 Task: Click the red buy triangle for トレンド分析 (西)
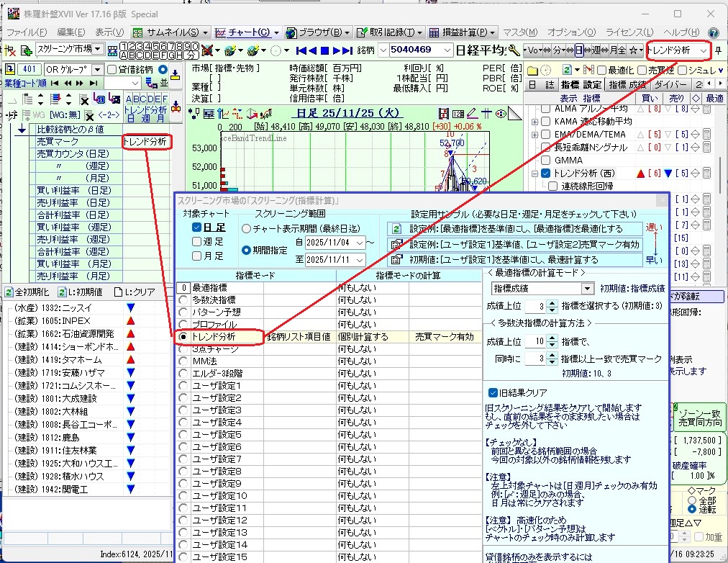pyautogui.click(x=640, y=174)
